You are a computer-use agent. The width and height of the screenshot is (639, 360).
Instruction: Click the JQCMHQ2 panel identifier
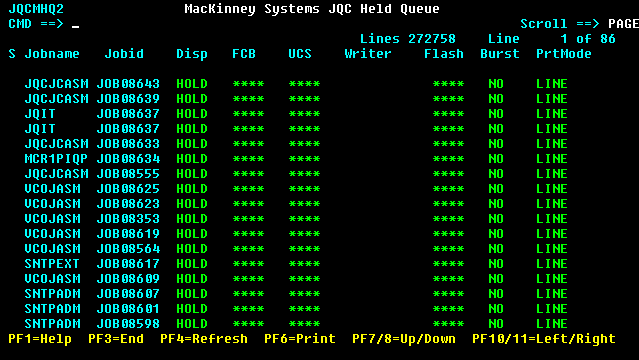(x=36, y=9)
